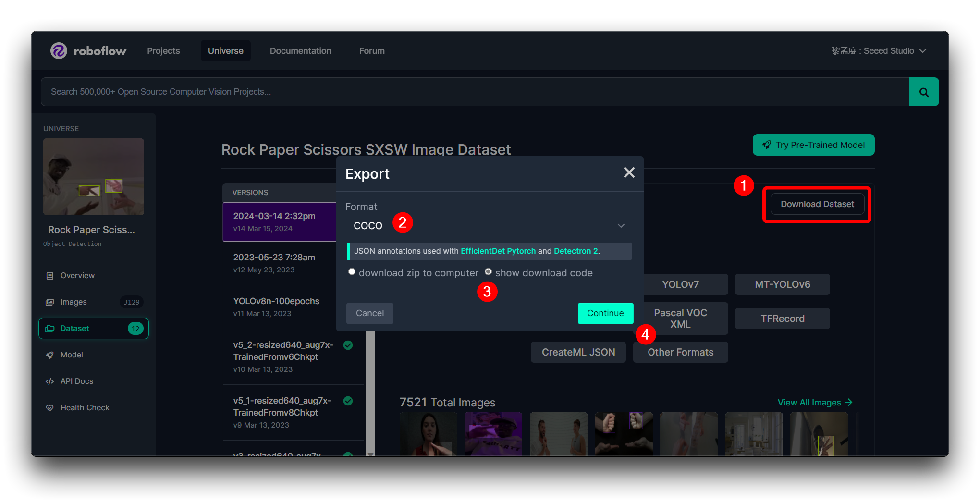The image size is (980, 503).
Task: Click the Continue button
Action: pos(605,313)
